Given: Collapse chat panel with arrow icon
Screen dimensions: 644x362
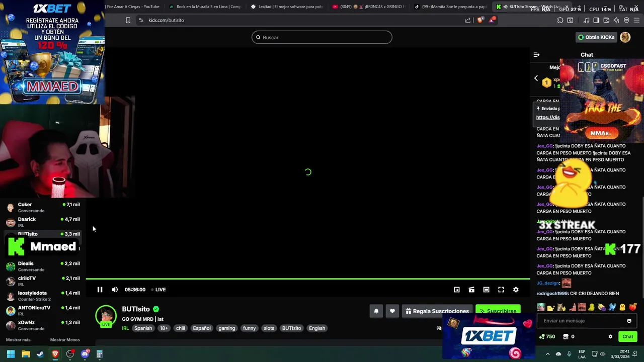Looking at the screenshot, I should click(x=536, y=55).
